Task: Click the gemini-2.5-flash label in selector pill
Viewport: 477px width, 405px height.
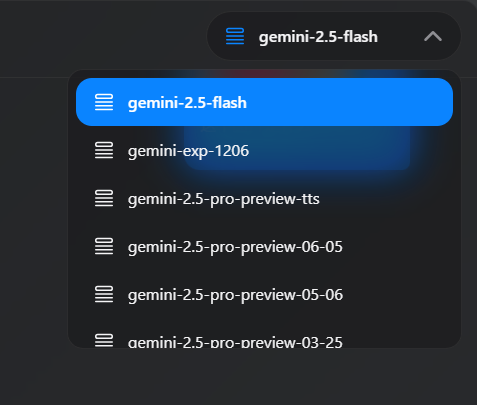Action: click(318, 37)
